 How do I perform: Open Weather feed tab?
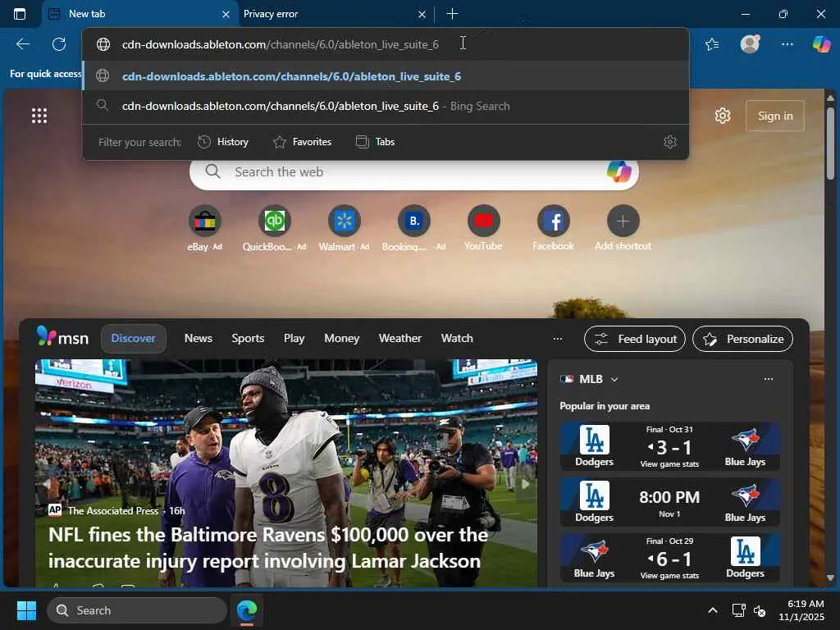click(x=400, y=339)
